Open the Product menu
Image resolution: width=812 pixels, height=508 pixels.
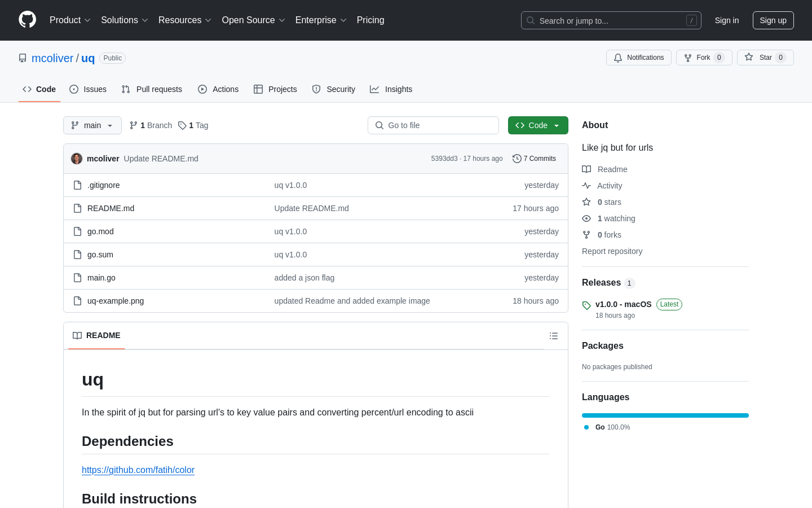pos(70,20)
